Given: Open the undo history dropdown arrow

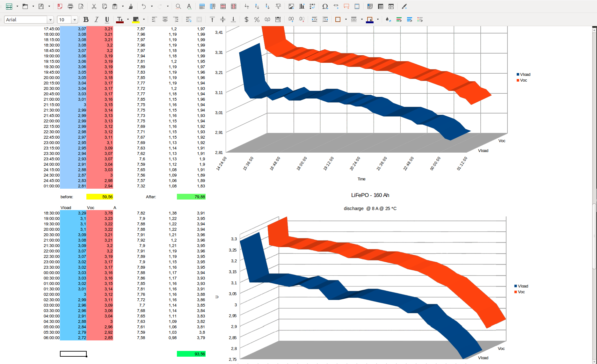Looking at the screenshot, I should (152, 6).
